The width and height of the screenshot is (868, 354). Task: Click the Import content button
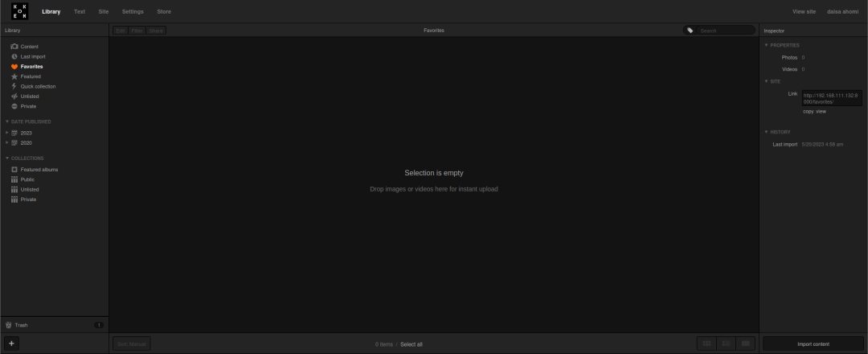point(813,344)
